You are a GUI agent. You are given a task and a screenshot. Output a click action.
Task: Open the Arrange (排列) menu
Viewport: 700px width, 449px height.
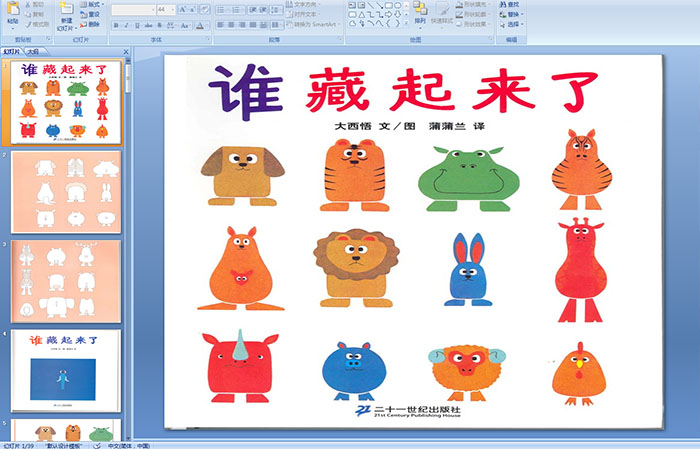point(420,14)
